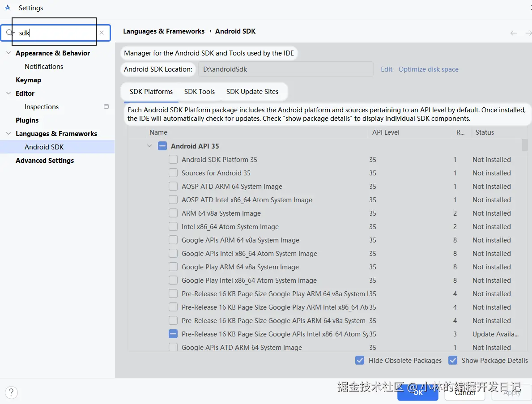Viewport: 532px width, 404px height.
Task: Toggle Show Package Details checkbox
Action: (453, 360)
